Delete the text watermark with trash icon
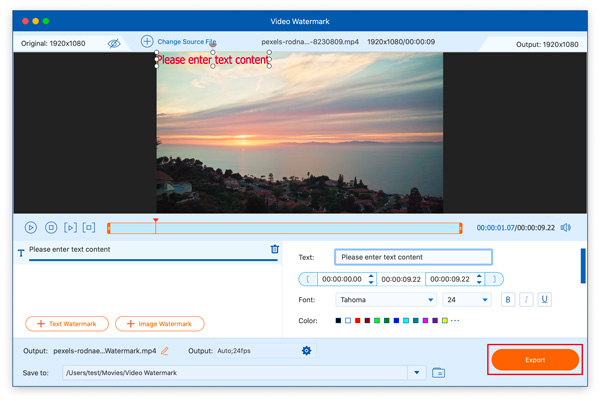Screen dimensions: 600x401 (x=275, y=249)
